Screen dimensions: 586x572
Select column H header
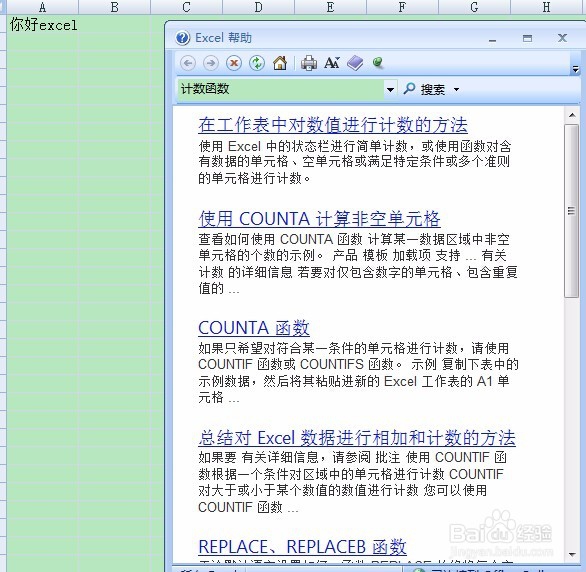click(546, 7)
